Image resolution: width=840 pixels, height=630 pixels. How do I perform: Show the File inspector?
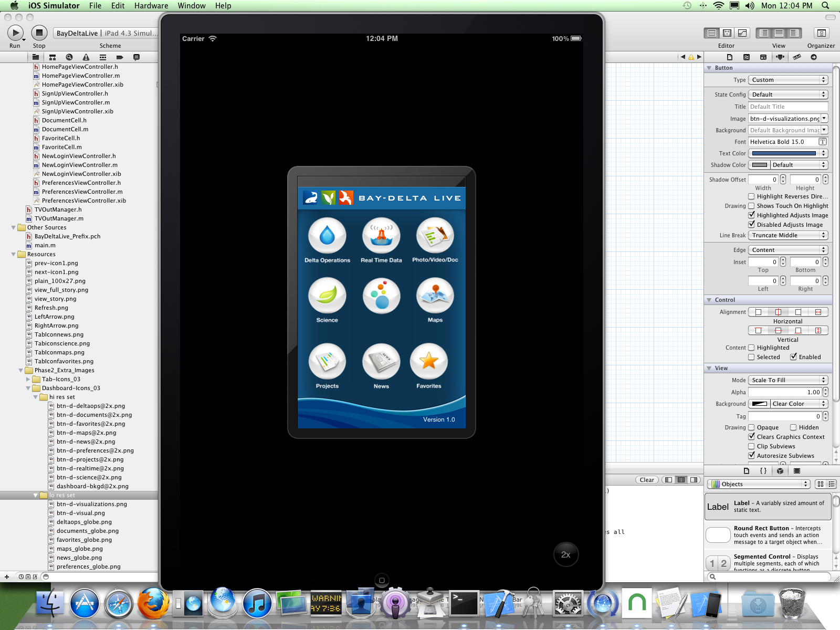[730, 57]
